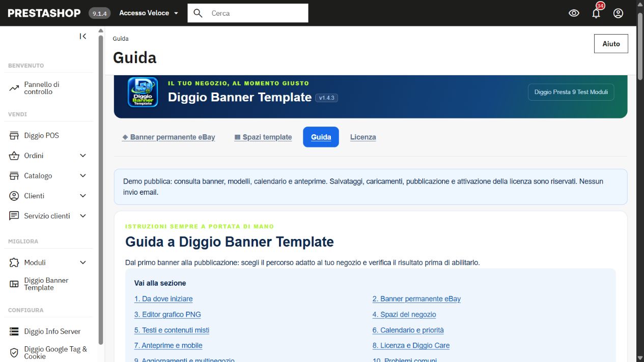Image resolution: width=644 pixels, height=362 pixels.
Task: Go to section 6. Calendario e priorità
Action: pos(408,330)
